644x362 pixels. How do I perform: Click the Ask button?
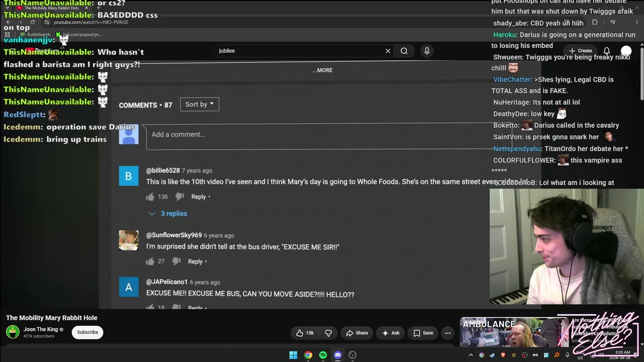(x=390, y=333)
